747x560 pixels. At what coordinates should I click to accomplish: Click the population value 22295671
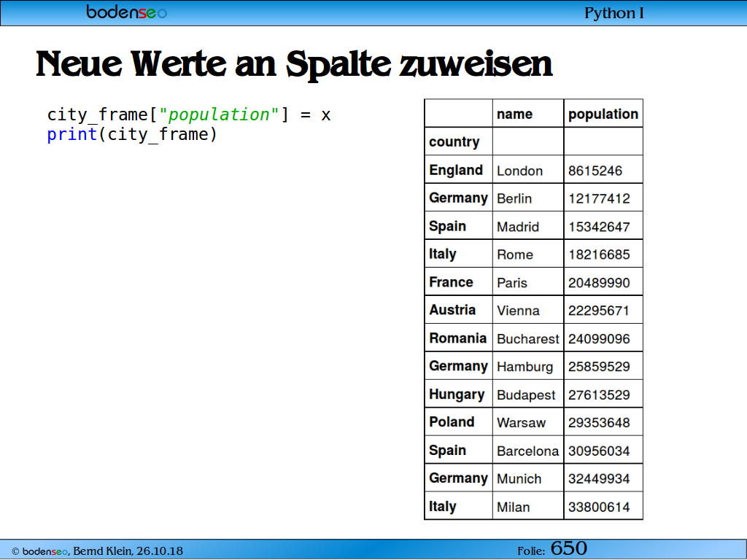[x=598, y=311]
